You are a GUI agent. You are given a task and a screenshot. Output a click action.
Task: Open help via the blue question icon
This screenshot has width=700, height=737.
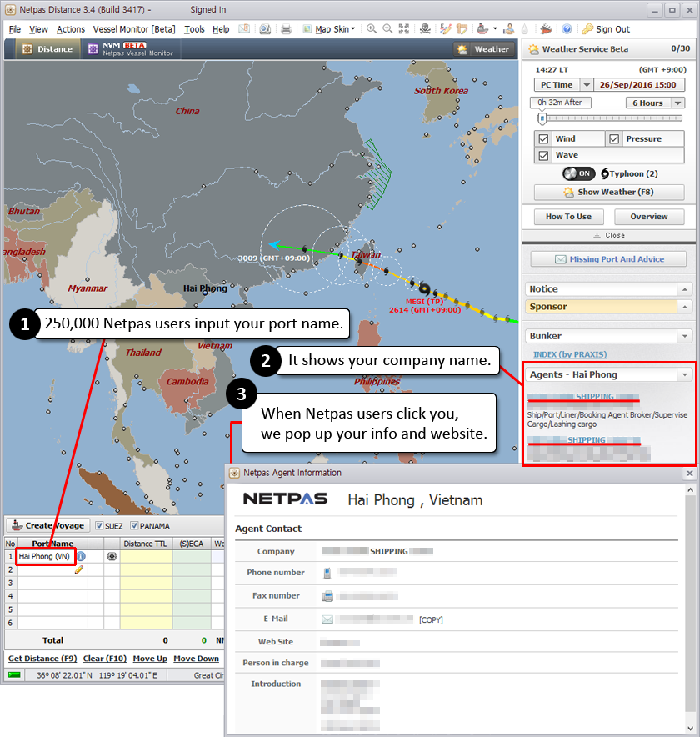[x=567, y=29]
